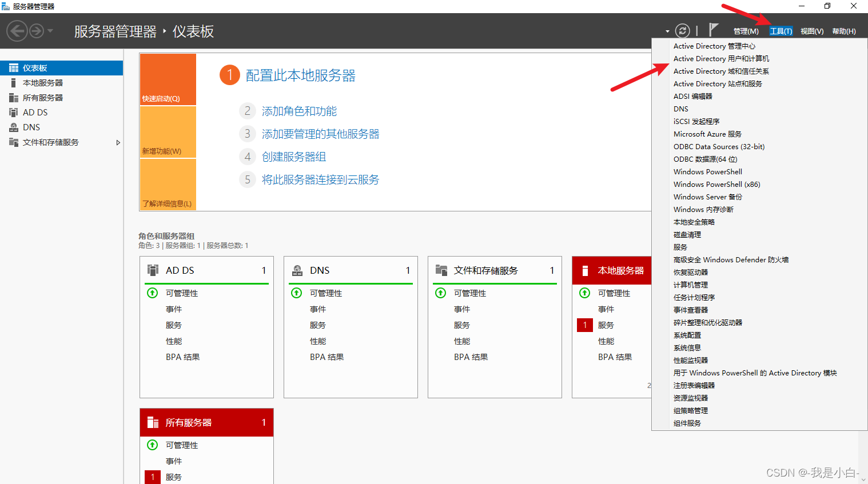Click 文件和存储服务 sidebar item
This screenshot has height=484, width=868.
pos(61,142)
